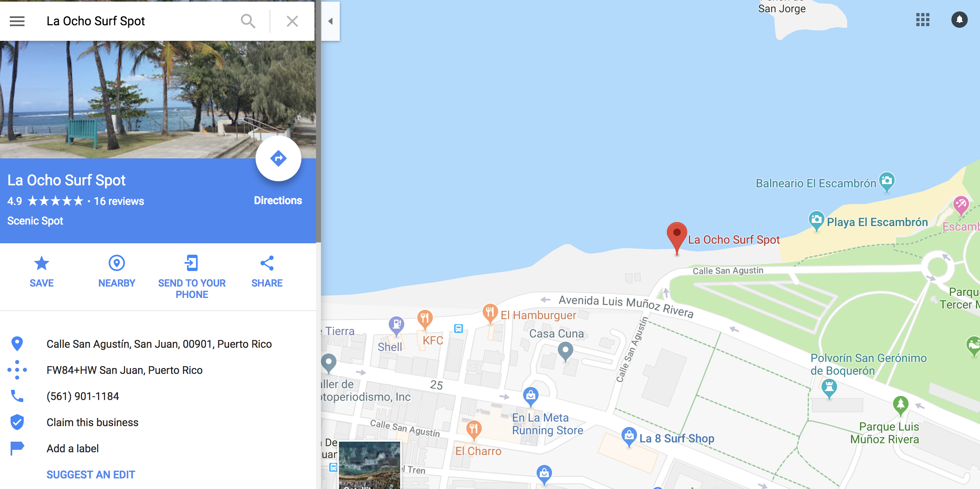The height and width of the screenshot is (489, 980).
Task: Save this place with the star
Action: [42, 272]
